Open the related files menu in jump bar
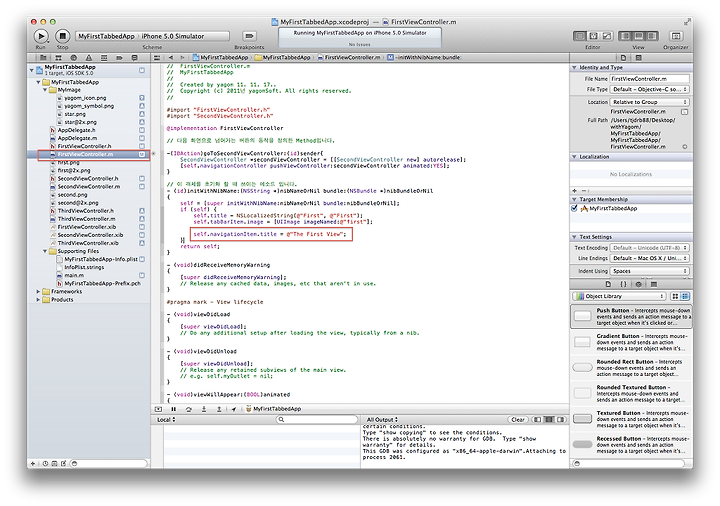This screenshot has width=720, height=506. click(x=157, y=58)
